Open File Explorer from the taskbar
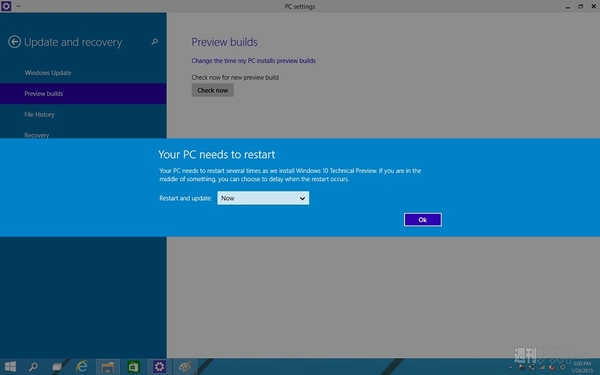The width and height of the screenshot is (600, 375). click(x=108, y=367)
